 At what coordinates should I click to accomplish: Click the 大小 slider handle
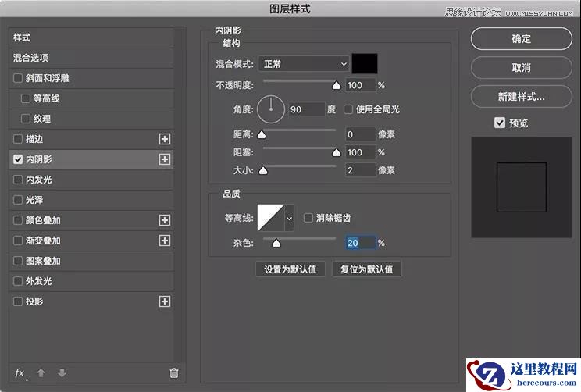263,170
